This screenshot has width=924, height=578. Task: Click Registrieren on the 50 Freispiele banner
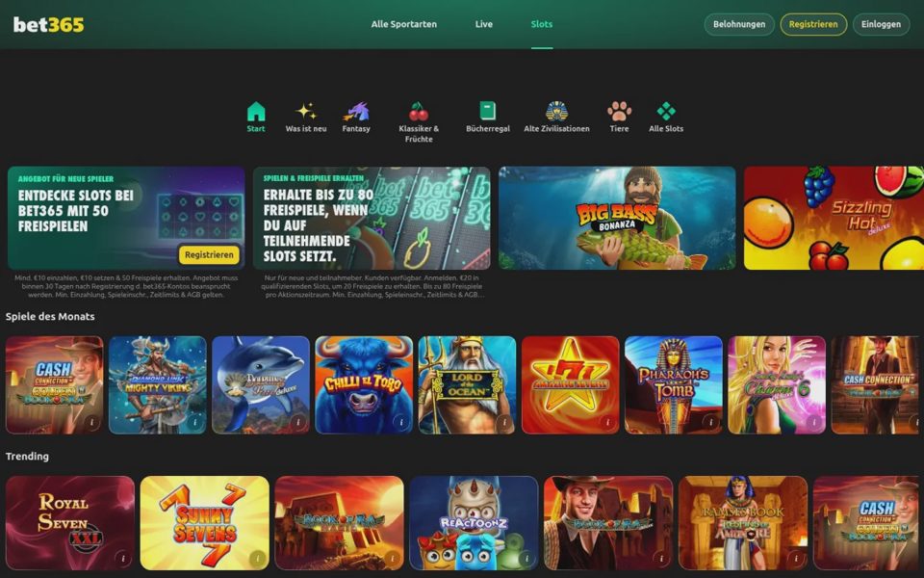209,254
